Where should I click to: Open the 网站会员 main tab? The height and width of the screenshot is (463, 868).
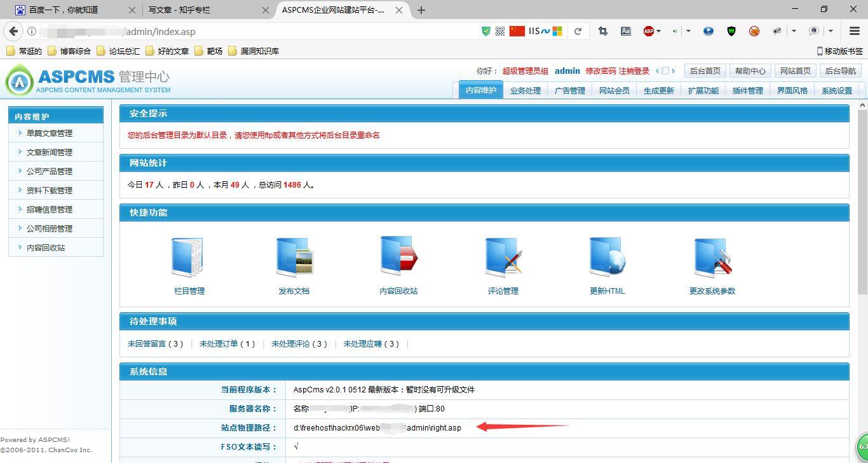[614, 90]
